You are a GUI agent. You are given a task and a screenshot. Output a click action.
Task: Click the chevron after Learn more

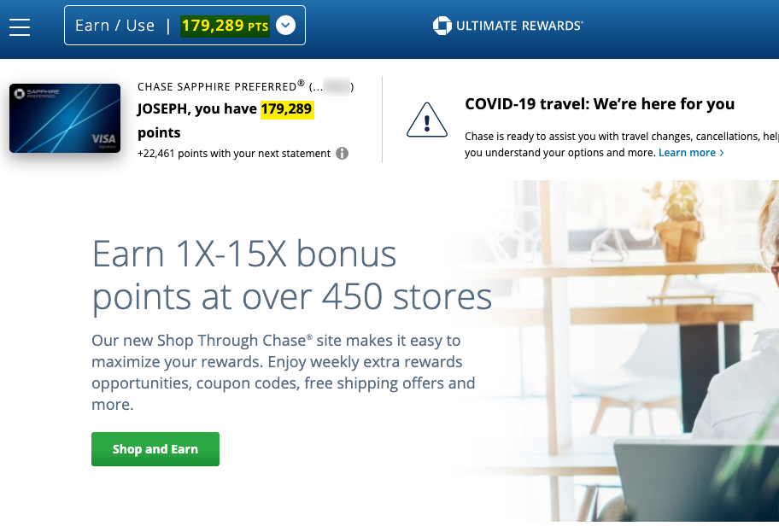point(722,153)
